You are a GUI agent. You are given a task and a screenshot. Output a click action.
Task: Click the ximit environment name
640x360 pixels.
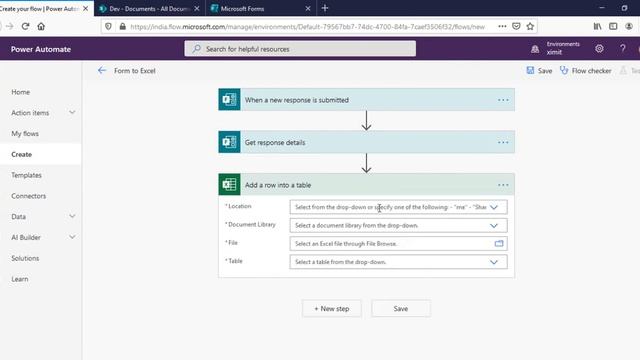coord(554,52)
